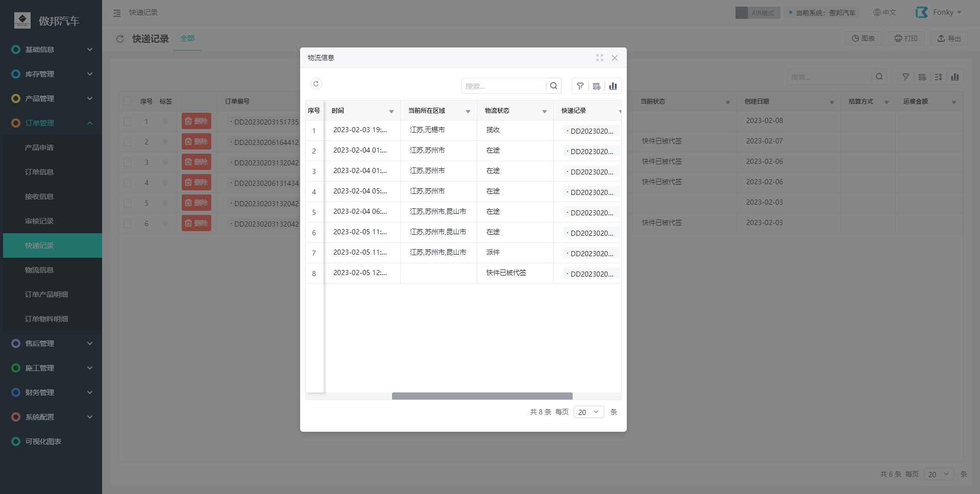This screenshot has height=494, width=980.
Task: Click the 打印 button
Action: [x=906, y=38]
